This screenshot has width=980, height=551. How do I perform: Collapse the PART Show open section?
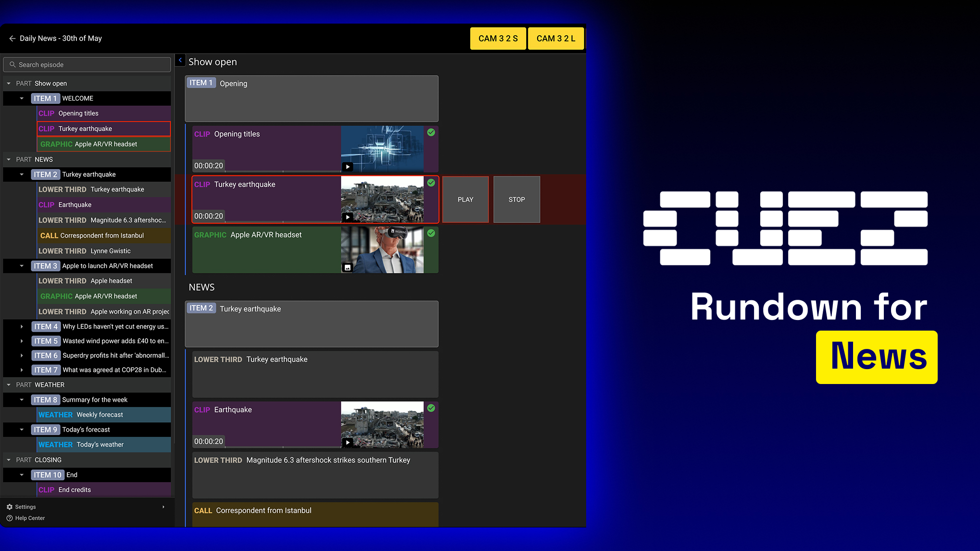tap(9, 83)
